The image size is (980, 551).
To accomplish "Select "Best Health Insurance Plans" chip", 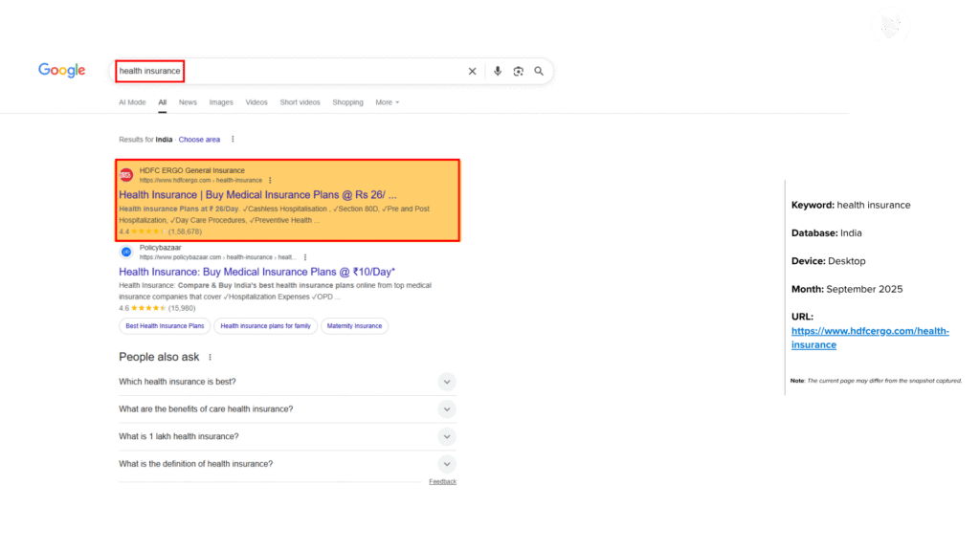I will (x=165, y=326).
